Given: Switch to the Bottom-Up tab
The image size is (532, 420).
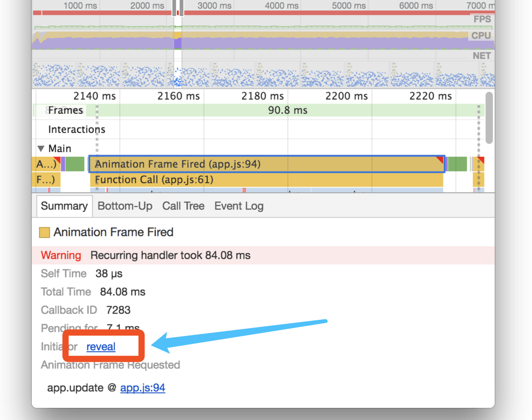Looking at the screenshot, I should 125,206.
